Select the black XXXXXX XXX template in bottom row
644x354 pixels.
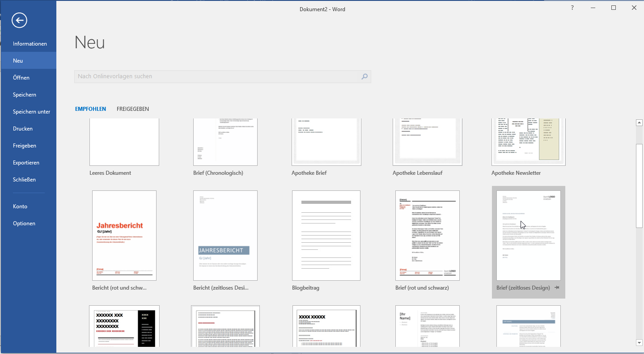point(124,326)
